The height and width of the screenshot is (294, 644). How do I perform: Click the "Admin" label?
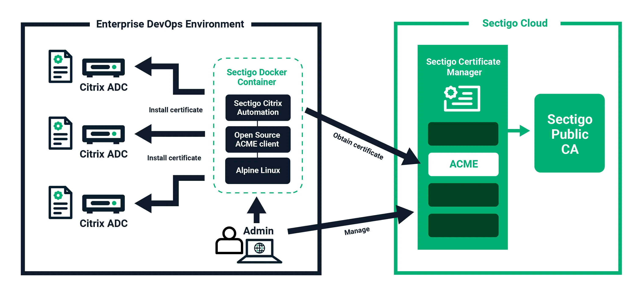click(258, 231)
